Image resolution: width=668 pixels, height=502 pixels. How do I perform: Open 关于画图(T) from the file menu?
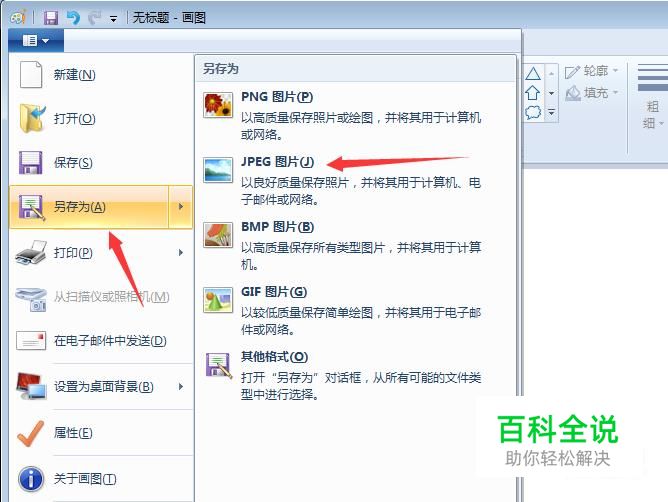[101, 479]
